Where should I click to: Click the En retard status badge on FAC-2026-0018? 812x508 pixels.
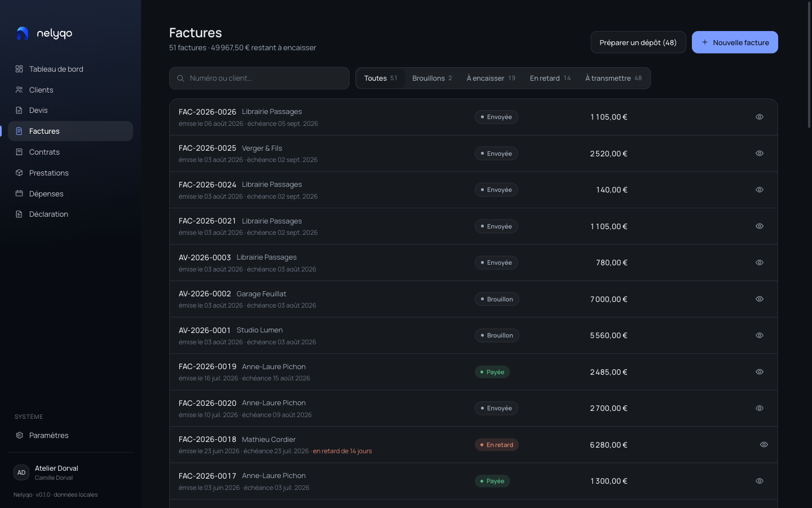pos(496,445)
